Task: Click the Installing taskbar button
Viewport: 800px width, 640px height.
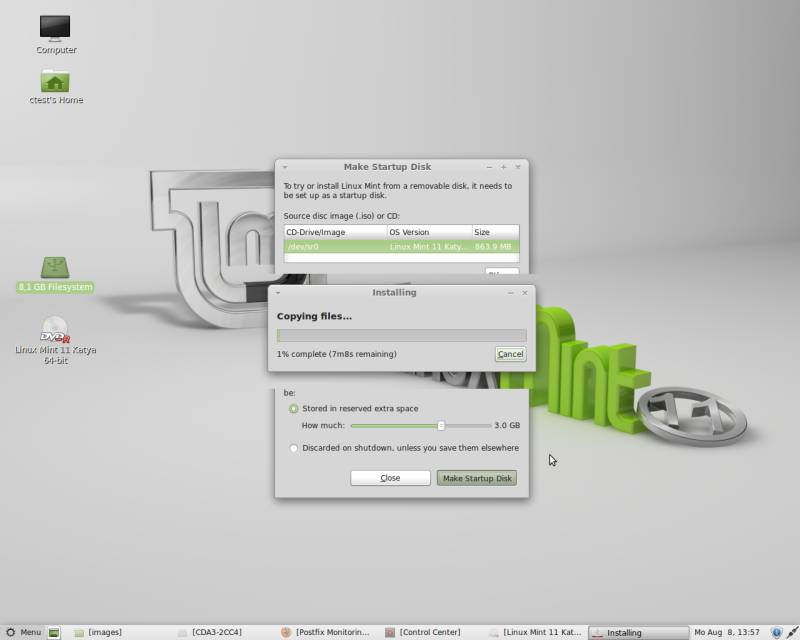Action: point(638,632)
